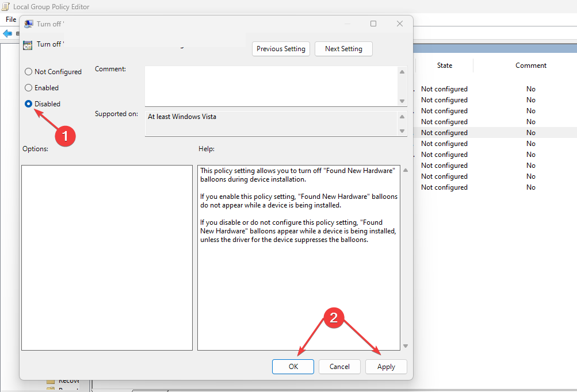Select the Disabled radio button
This screenshot has width=577, height=392.
[x=28, y=104]
